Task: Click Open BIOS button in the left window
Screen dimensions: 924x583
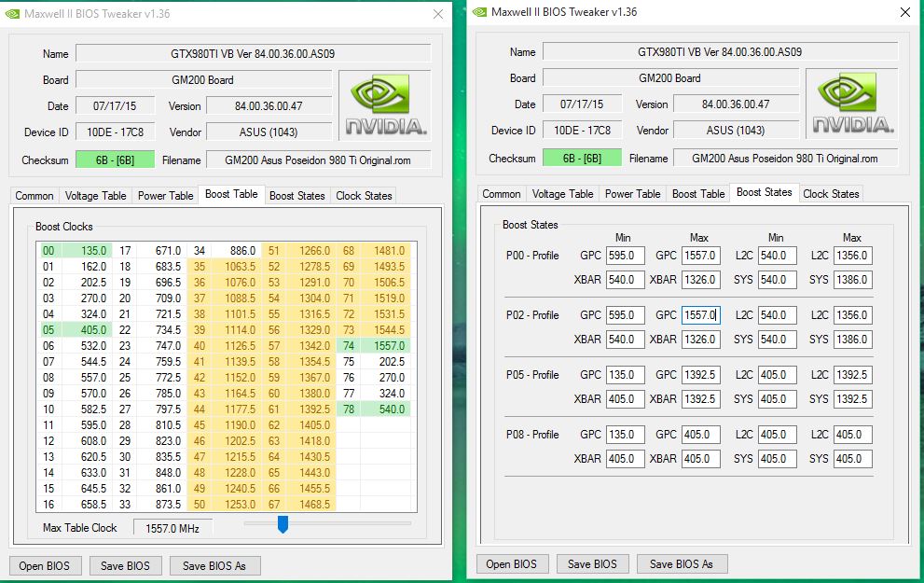Action: 45,566
